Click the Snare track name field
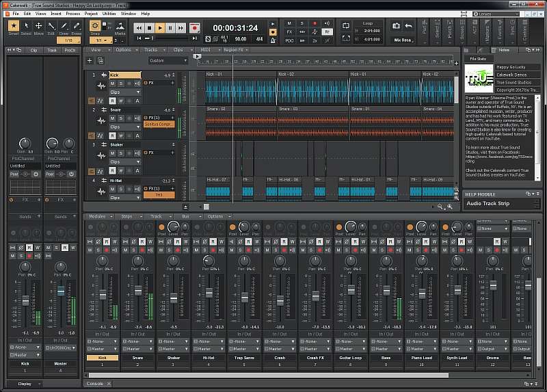 click(125, 110)
